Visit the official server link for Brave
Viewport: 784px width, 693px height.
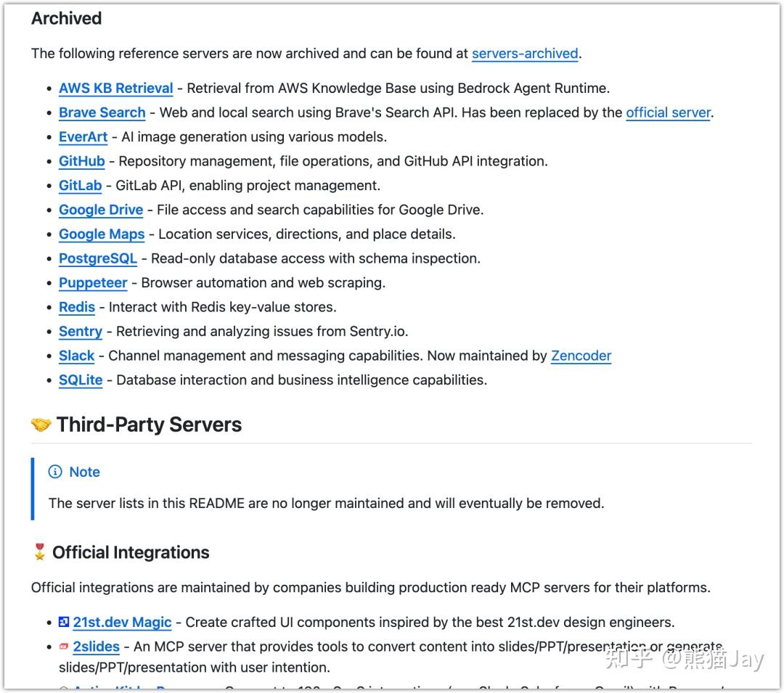[668, 112]
